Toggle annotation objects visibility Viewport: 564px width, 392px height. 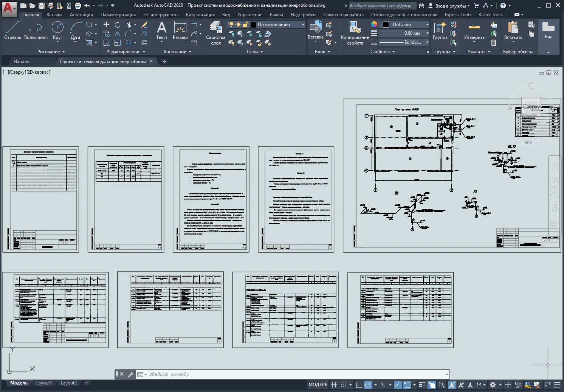click(x=452, y=385)
